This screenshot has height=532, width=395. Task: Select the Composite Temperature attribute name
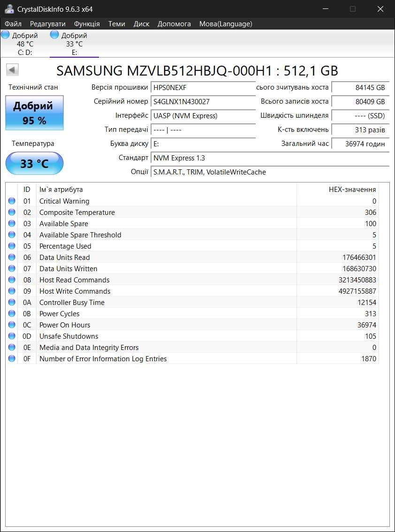(x=77, y=213)
